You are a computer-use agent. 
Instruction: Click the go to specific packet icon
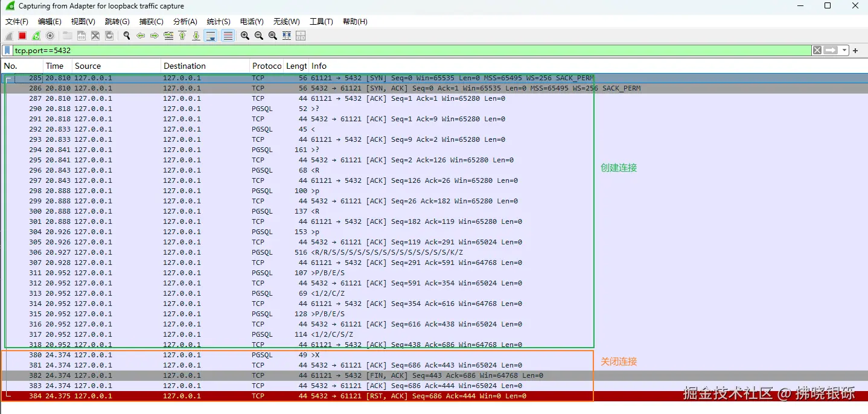click(168, 36)
